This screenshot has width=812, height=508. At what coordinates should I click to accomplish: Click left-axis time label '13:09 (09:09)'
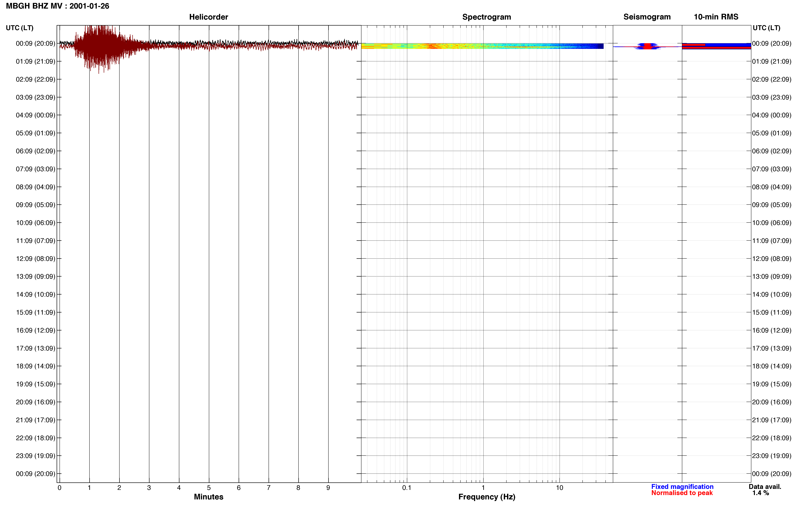[x=36, y=277]
